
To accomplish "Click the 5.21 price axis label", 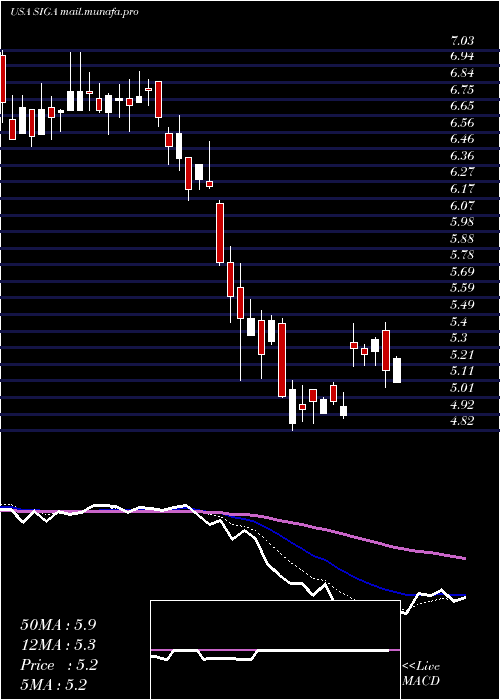I will 462,355.
